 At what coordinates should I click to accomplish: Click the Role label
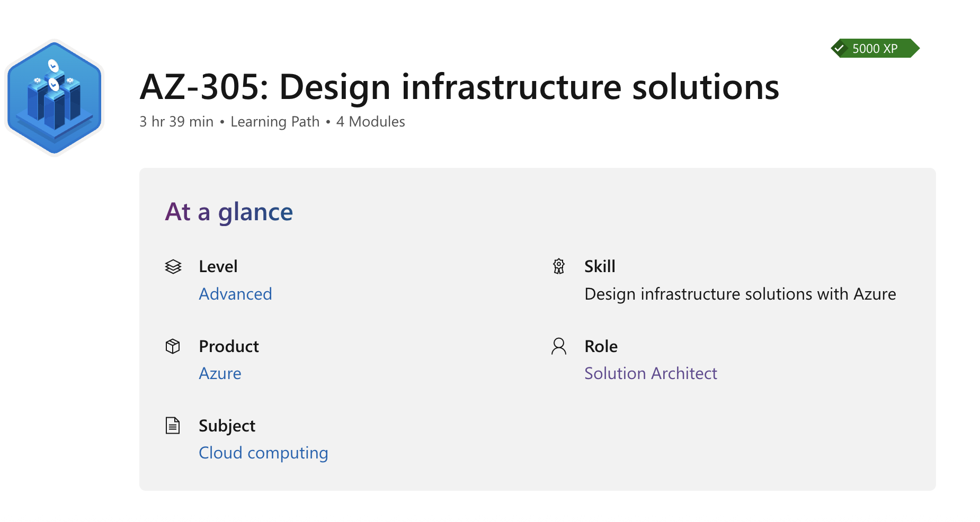(x=601, y=346)
